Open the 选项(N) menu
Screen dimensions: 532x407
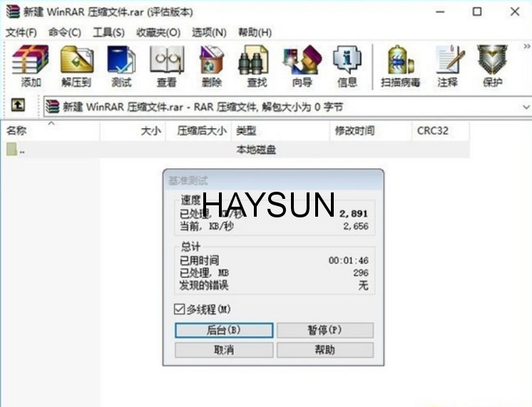tap(209, 33)
